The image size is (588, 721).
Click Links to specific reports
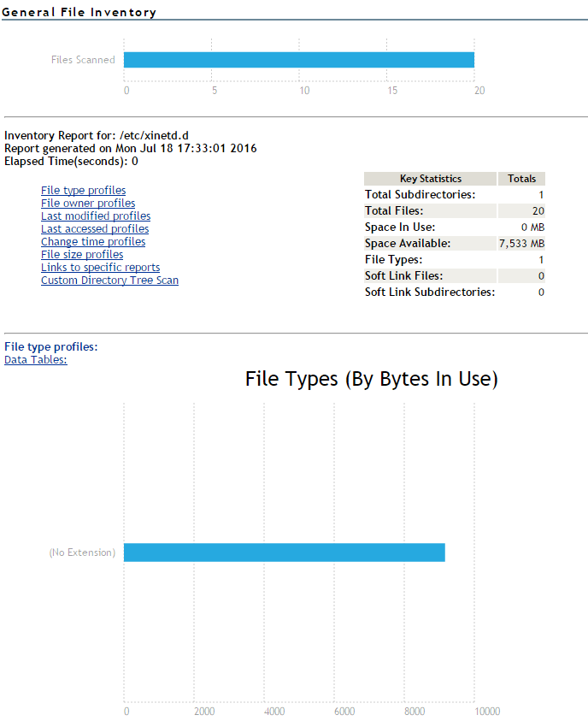click(100, 268)
